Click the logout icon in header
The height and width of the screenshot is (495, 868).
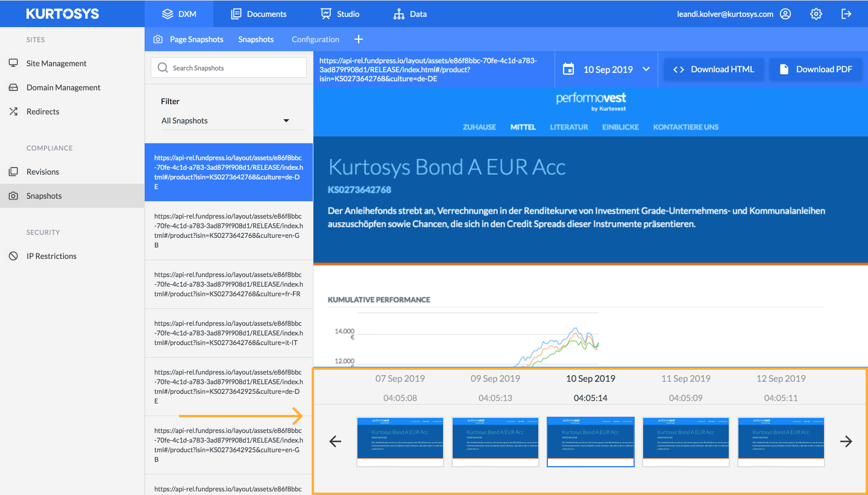tap(846, 14)
